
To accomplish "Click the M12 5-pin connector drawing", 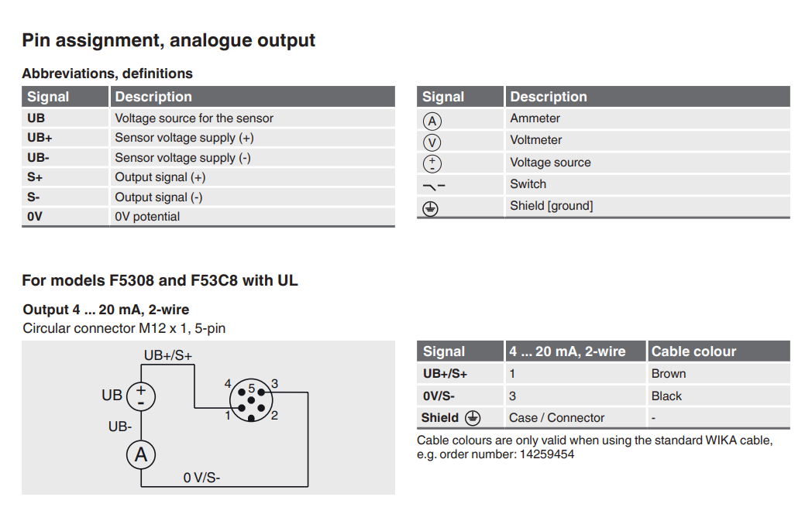I will [251, 401].
